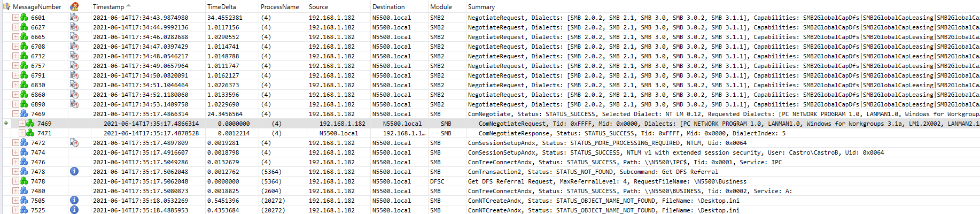Click the blue operation icon of row 7474
Image resolution: width=980 pixels, height=214 pixels.
pyautogui.click(x=24, y=152)
